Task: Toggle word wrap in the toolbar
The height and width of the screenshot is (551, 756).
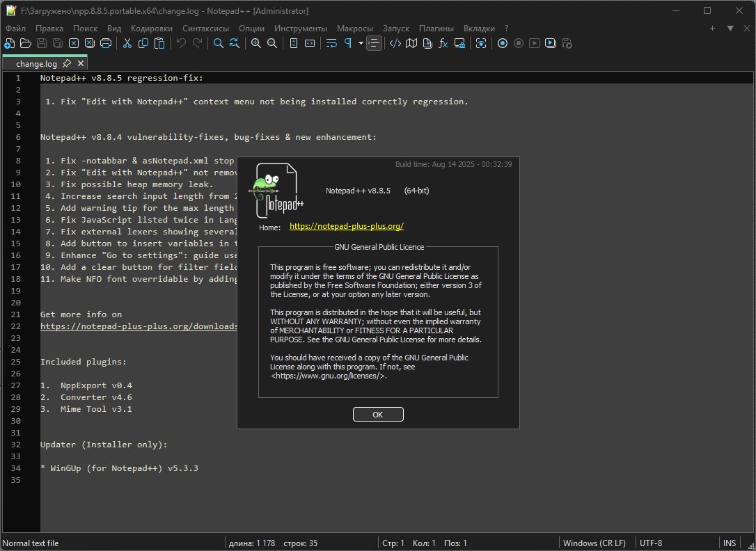Action: pyautogui.click(x=331, y=43)
